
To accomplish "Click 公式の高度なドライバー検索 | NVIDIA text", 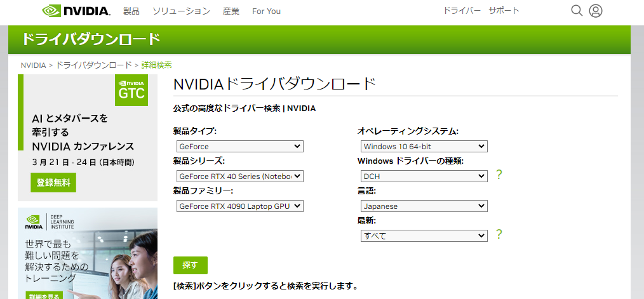I will (245, 109).
